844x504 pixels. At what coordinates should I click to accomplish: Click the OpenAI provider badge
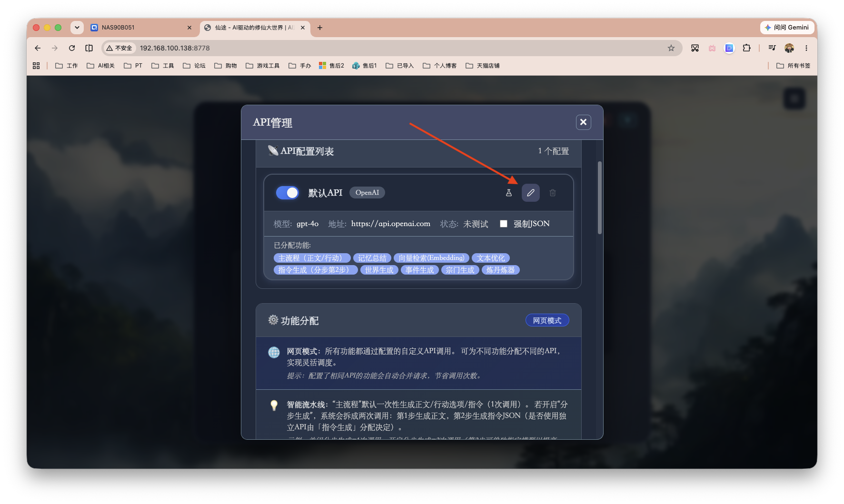[x=367, y=193]
